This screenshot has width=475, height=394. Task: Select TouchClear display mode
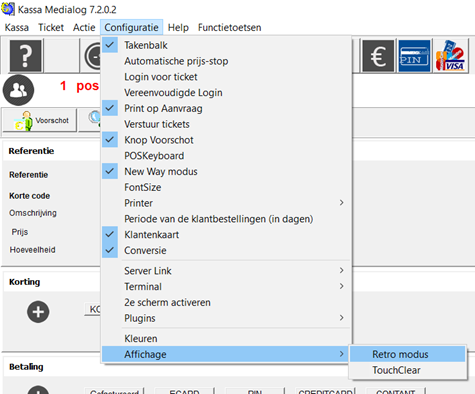pyautogui.click(x=407, y=370)
